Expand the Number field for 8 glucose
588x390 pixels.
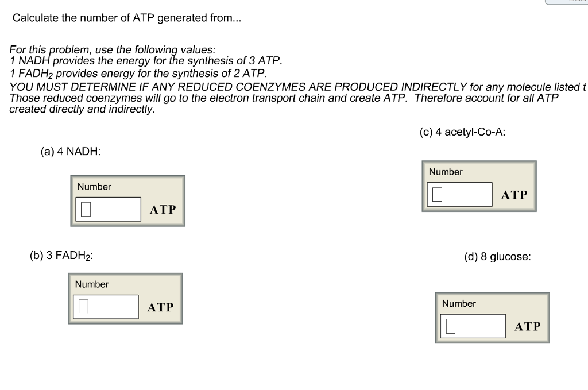[x=472, y=326]
